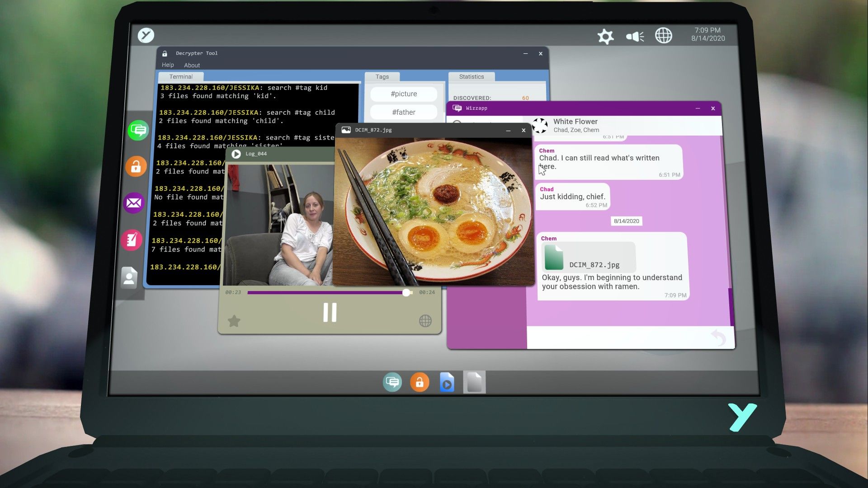Click Chad's 'Just kidding, chief.' message
This screenshot has height=488, width=868.
[x=572, y=197]
